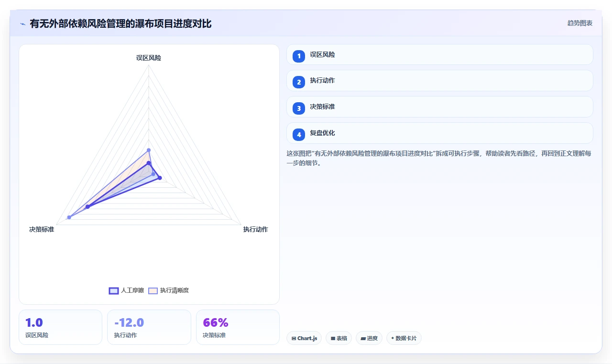The image size is (612, 364).
Task: Select the 执行动作 step row
Action: pos(439,81)
